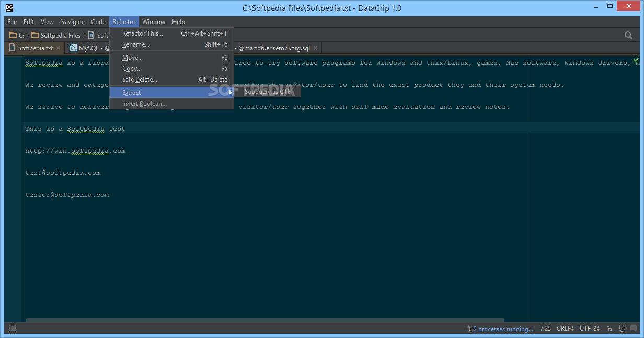The width and height of the screenshot is (644, 338).
Task: Click the line 'This is a Softpedia test'
Action: pyautogui.click(x=75, y=129)
